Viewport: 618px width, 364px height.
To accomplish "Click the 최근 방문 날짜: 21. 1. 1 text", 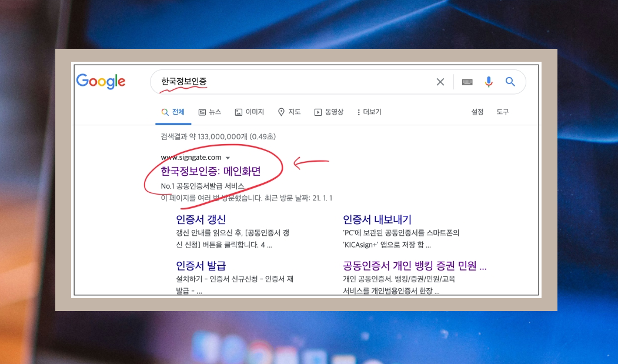I will click(298, 198).
